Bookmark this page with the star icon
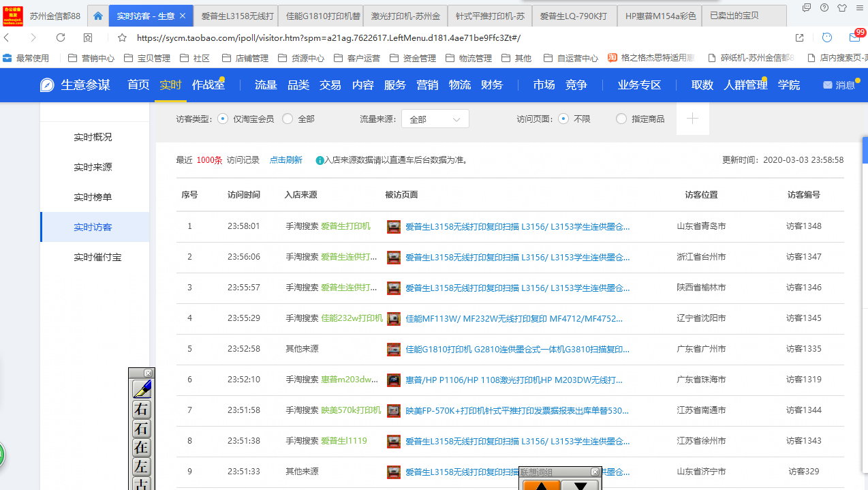868x490 pixels. (122, 37)
